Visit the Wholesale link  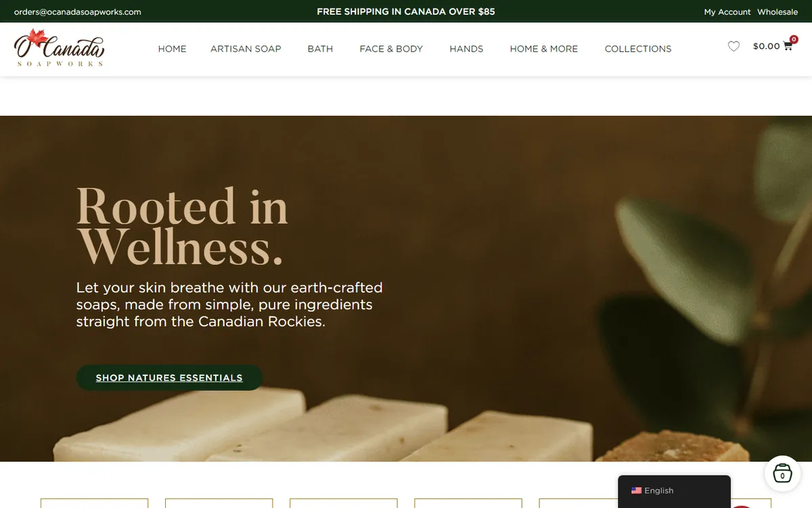click(x=777, y=12)
